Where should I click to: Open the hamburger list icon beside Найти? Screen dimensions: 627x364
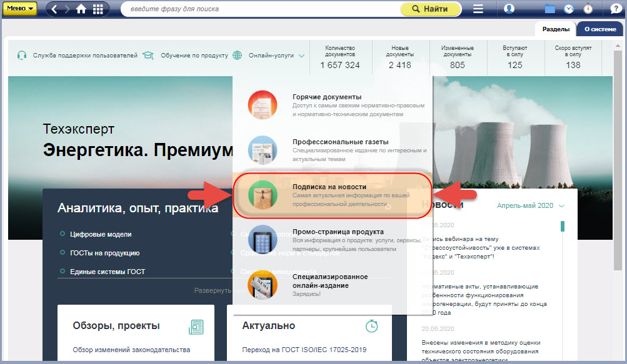[x=478, y=9]
